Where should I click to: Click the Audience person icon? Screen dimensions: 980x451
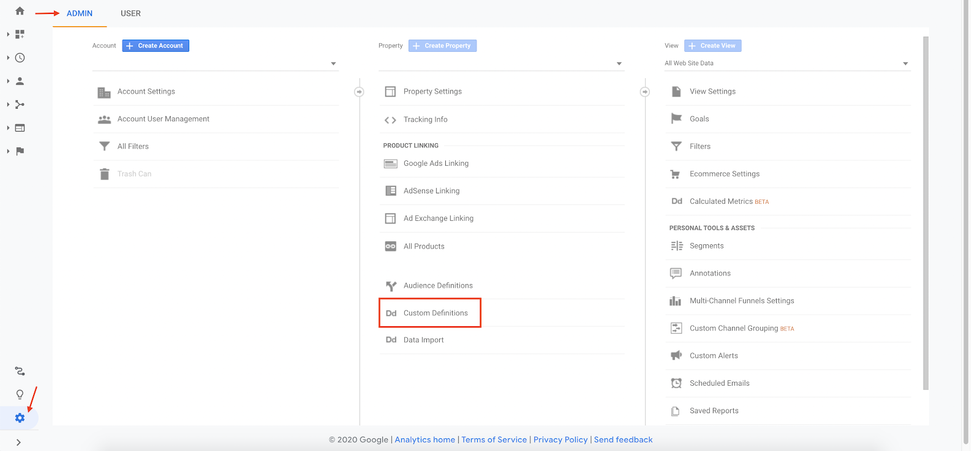pyautogui.click(x=20, y=81)
